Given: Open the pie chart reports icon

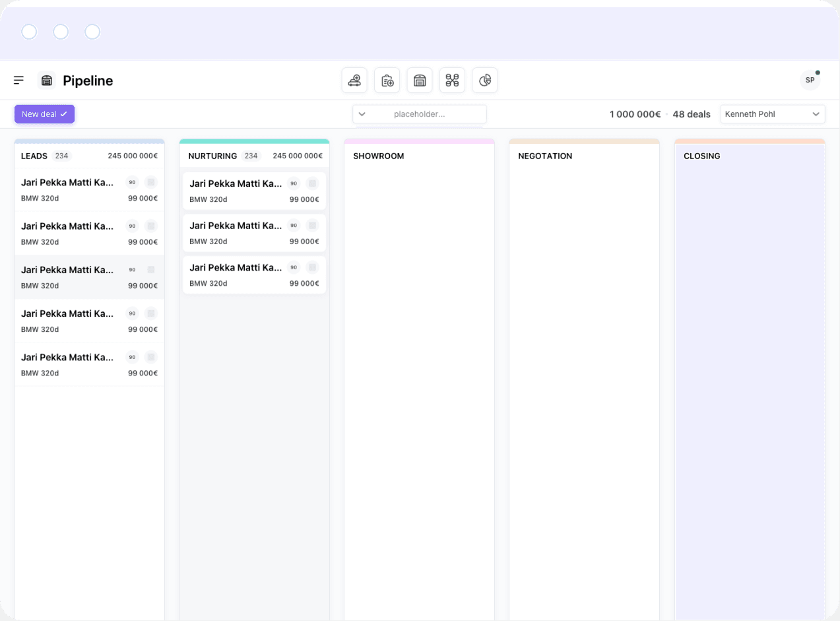Looking at the screenshot, I should (485, 81).
